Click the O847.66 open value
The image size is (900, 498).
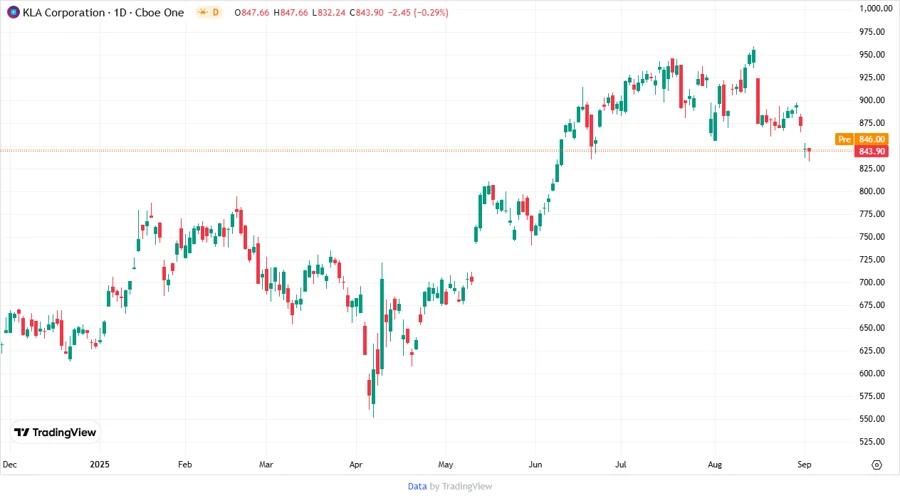pyautogui.click(x=251, y=12)
